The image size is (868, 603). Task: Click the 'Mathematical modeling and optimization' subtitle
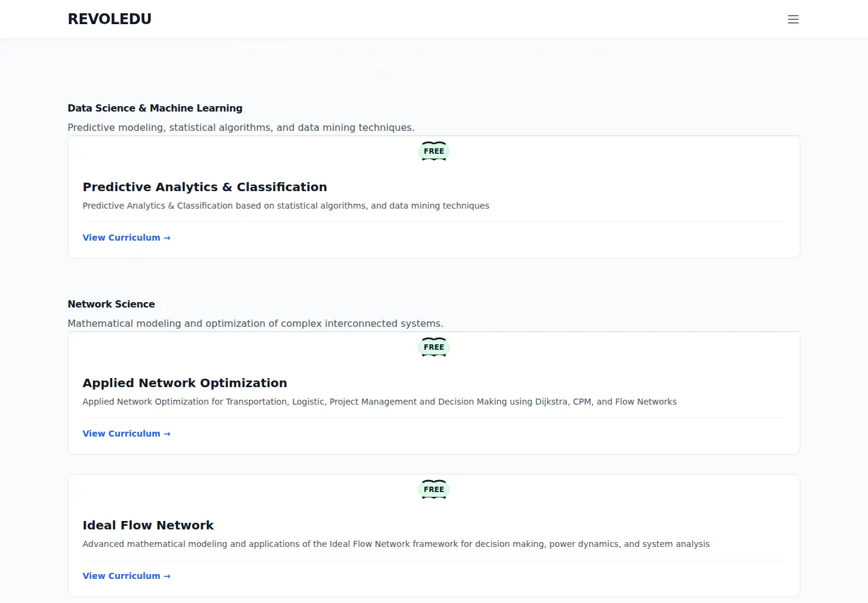click(256, 323)
